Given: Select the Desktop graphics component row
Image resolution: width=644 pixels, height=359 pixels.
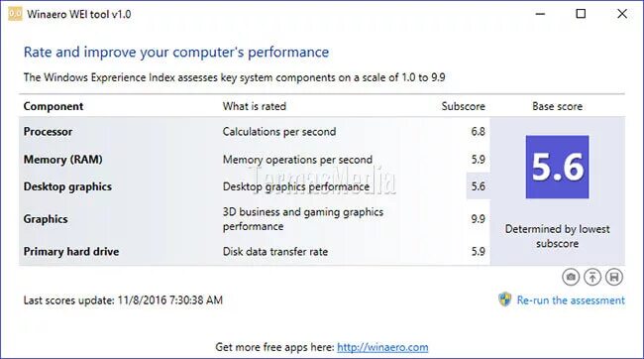Looking at the screenshot, I should (x=255, y=186).
